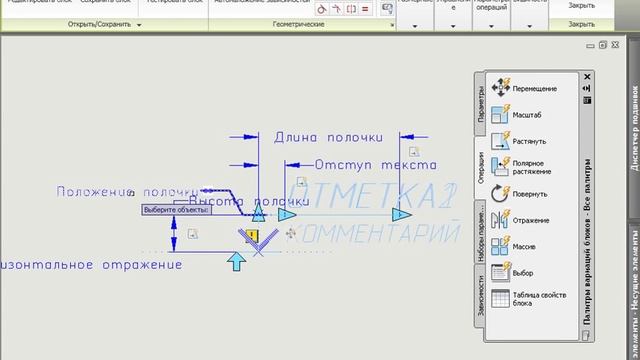
Task: Pick the Полярное растяжение action
Action: tap(521, 167)
